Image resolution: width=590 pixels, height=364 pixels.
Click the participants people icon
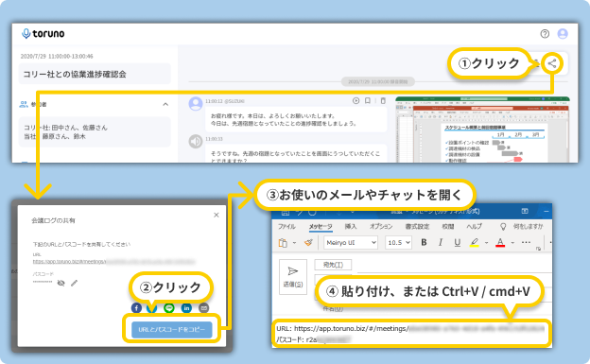(x=24, y=104)
